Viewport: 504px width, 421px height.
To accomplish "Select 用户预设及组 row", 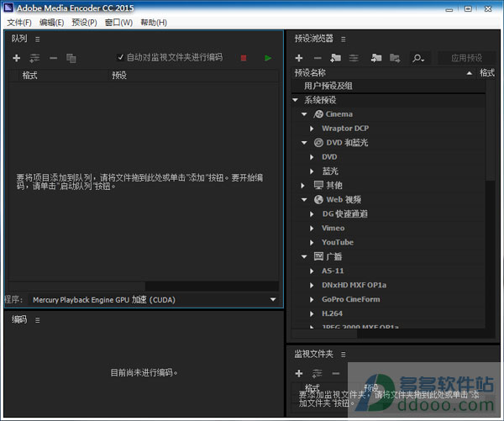I will (388, 86).
